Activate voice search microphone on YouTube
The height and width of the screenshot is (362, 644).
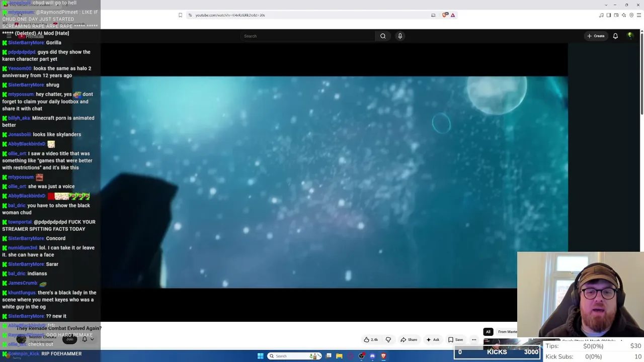400,36
